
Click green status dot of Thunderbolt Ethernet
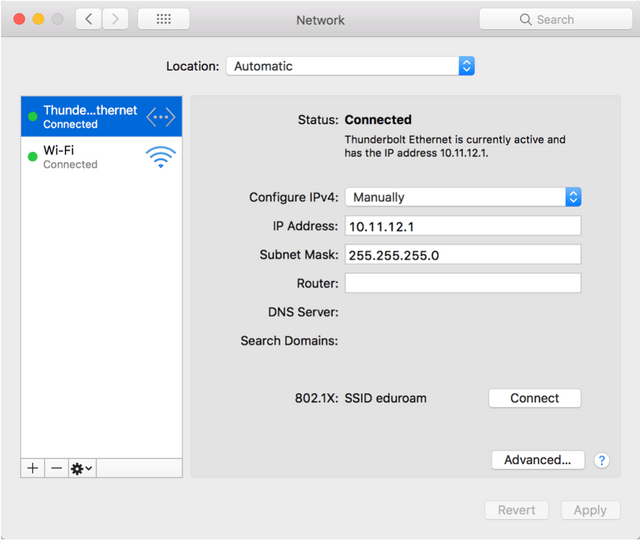click(33, 117)
